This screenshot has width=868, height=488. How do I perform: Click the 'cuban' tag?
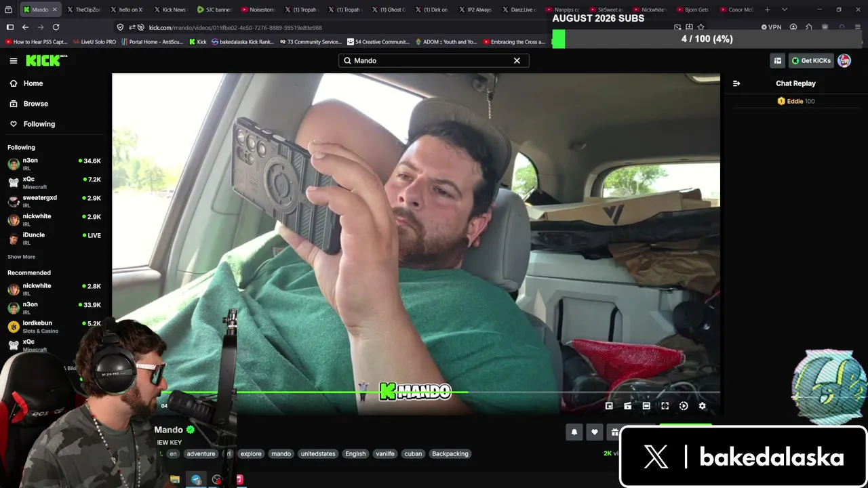click(x=413, y=454)
